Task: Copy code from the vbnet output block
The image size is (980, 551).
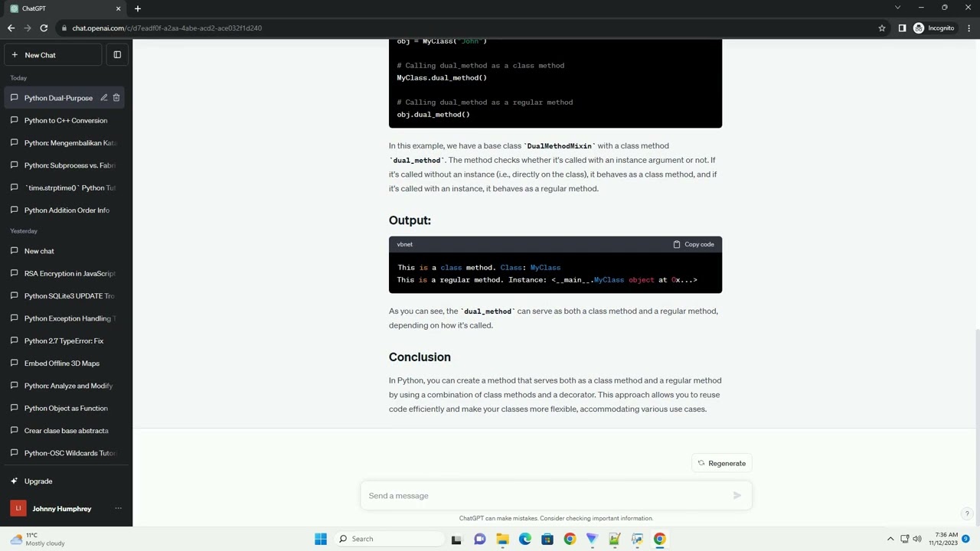Action: 694,244
